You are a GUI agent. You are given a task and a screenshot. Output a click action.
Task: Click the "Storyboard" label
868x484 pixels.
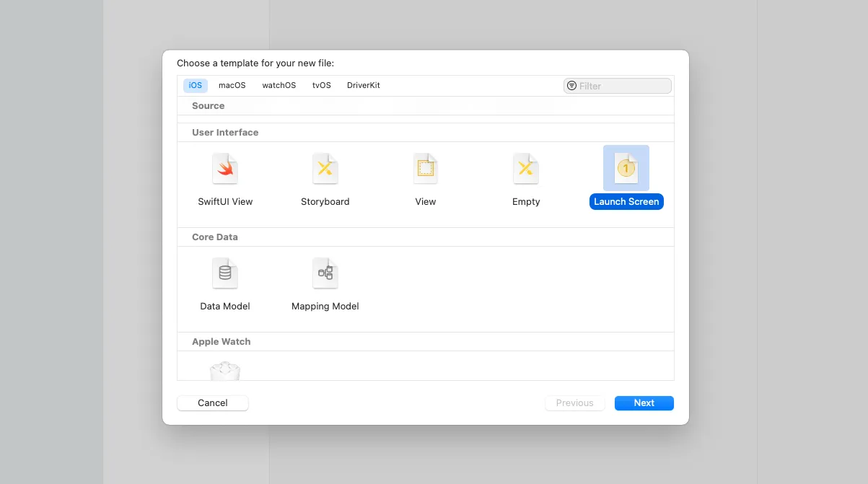click(x=325, y=202)
